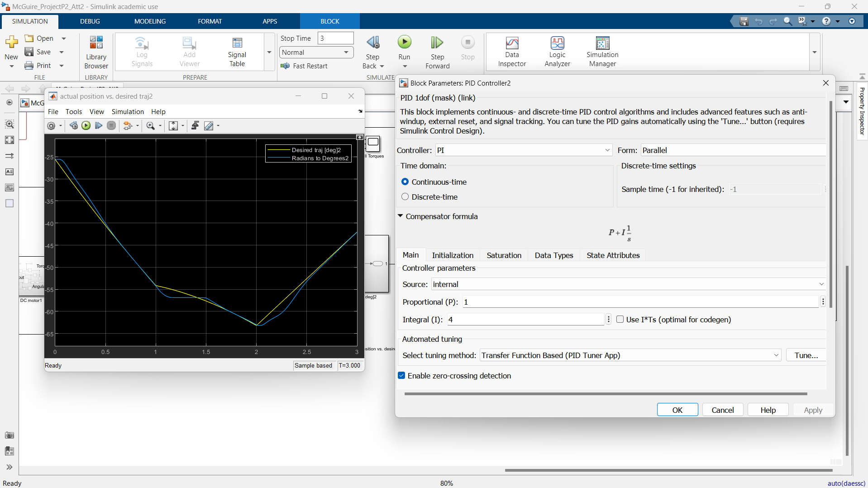Expand the toolstrip Prepare gallery arrow

(x=269, y=52)
